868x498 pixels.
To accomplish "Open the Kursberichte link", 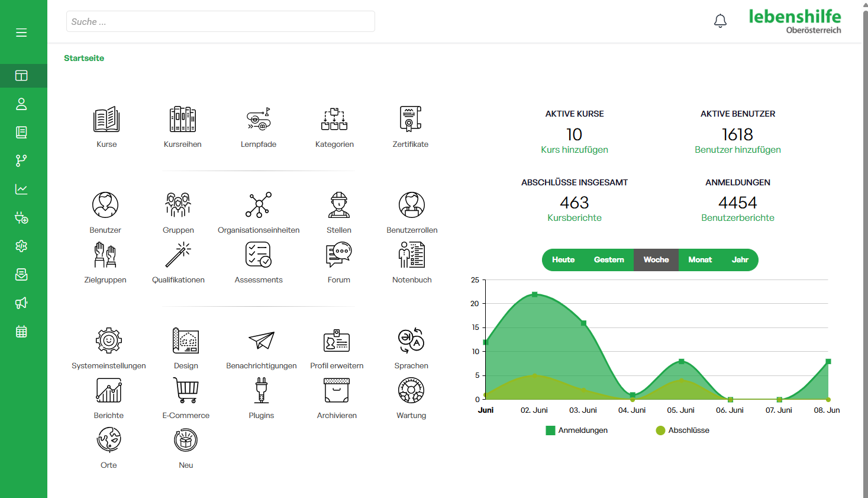I will (575, 218).
